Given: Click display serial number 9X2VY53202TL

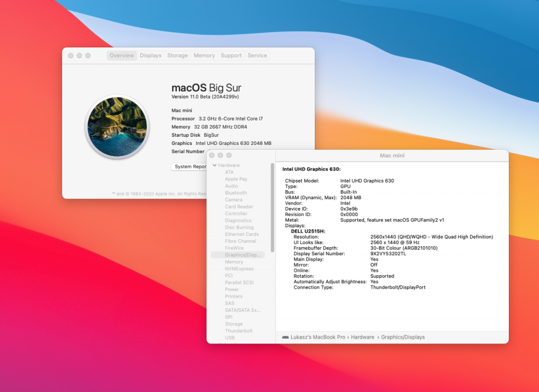Looking at the screenshot, I should point(388,254).
